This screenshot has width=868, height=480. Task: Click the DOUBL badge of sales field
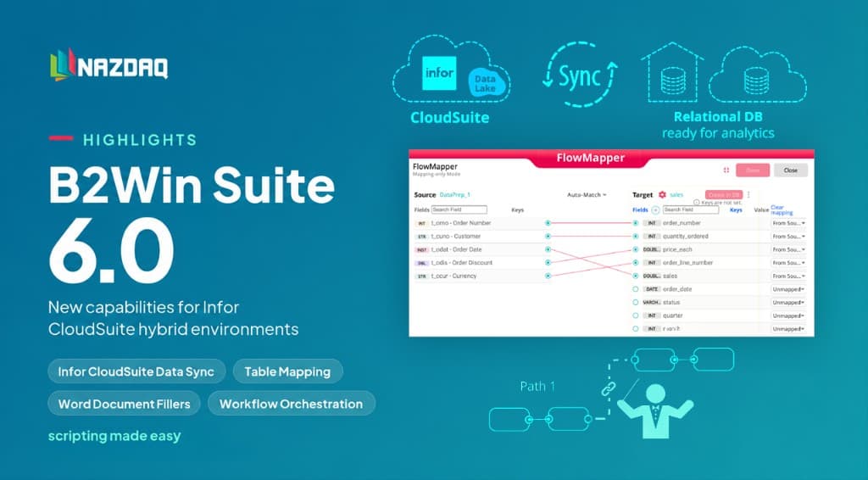coord(652,276)
